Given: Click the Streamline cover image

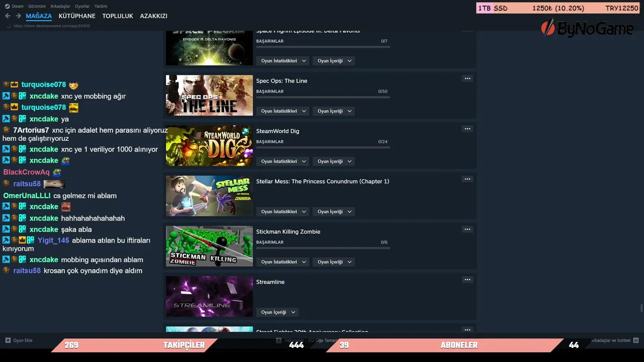Looking at the screenshot, I should (x=209, y=297).
